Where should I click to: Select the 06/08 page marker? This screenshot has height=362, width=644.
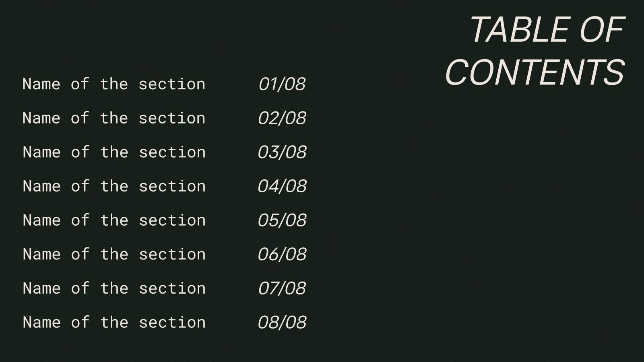(282, 254)
